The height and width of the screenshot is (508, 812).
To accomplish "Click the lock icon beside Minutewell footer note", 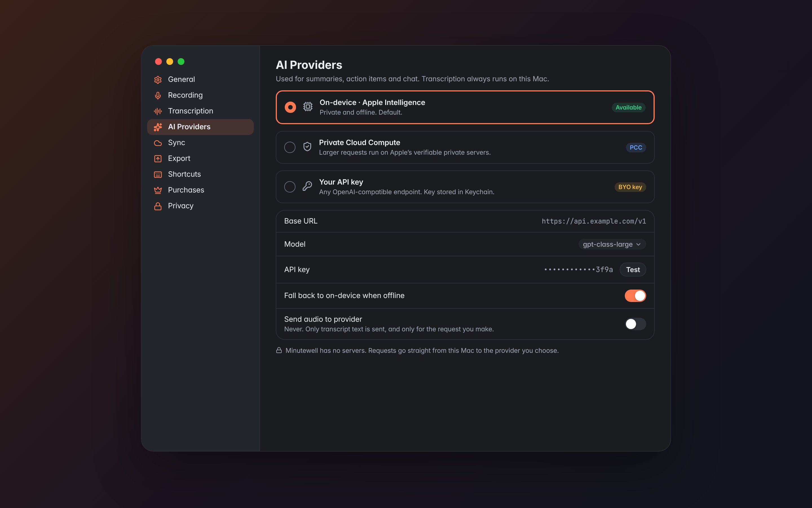I will click(279, 350).
